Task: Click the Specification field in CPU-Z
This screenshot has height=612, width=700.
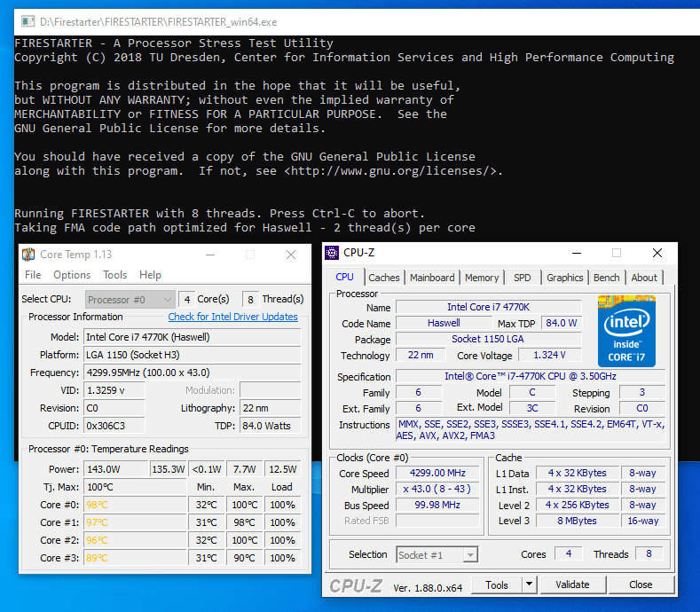Action: [x=531, y=376]
